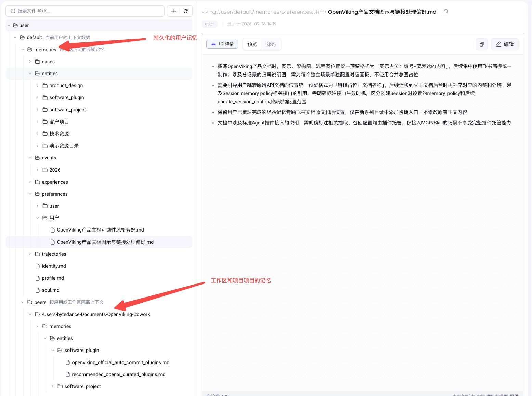Viewport: 532px width, 396px height.
Task: Click the folder icon of software_plugin below product_design
Action: click(45, 97)
